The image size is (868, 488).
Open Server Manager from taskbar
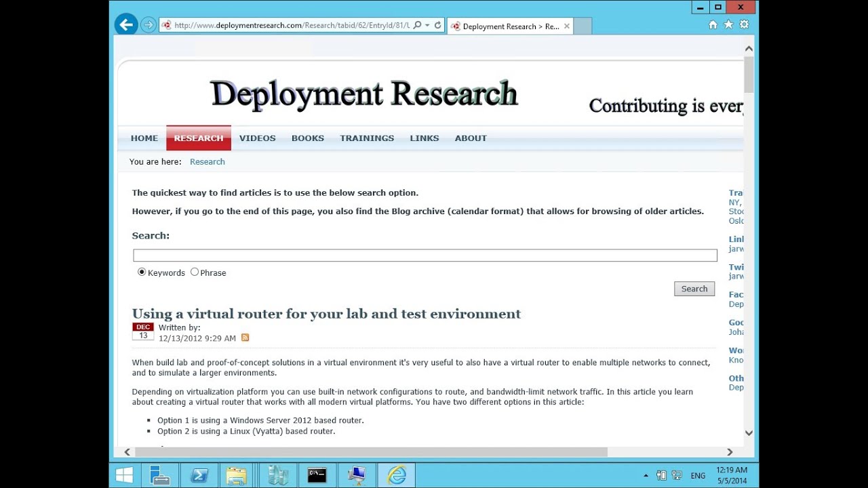pyautogui.click(x=161, y=475)
